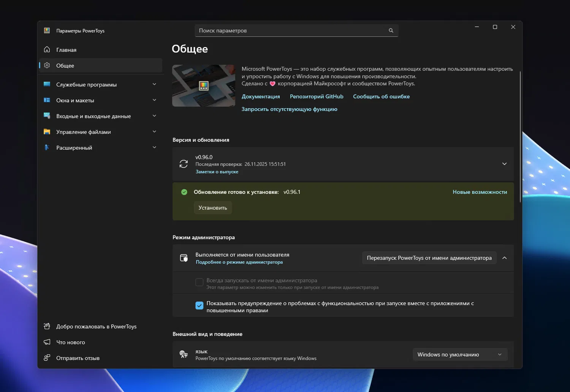Click the Общее page heading

pyautogui.click(x=190, y=49)
